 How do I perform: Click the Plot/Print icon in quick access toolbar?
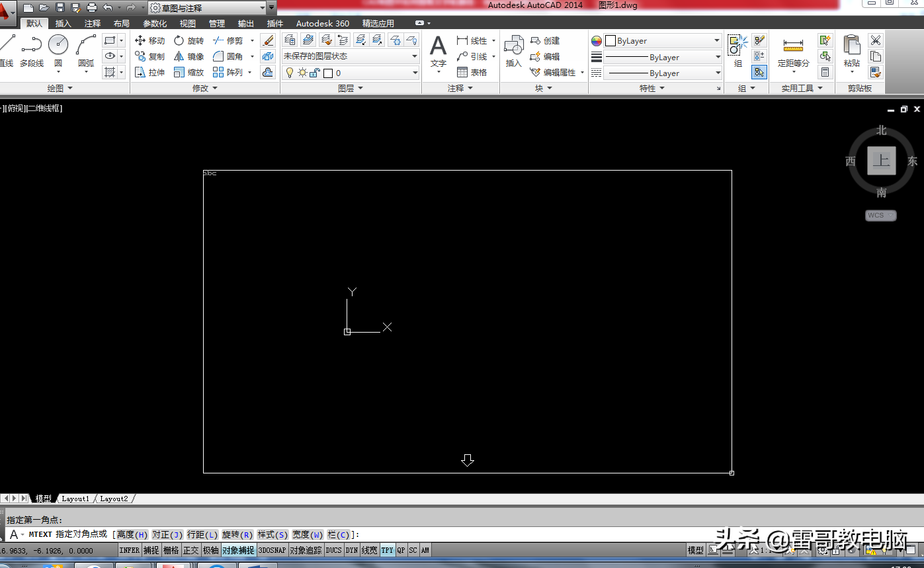[92, 7]
